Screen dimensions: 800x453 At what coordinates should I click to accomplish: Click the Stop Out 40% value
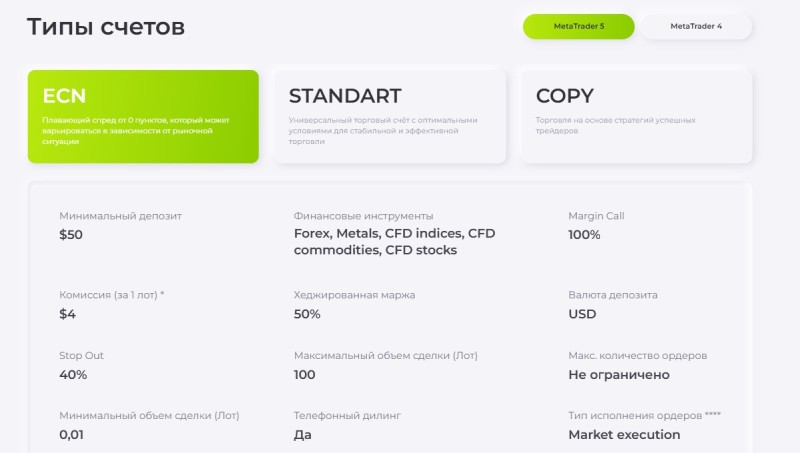(x=73, y=374)
